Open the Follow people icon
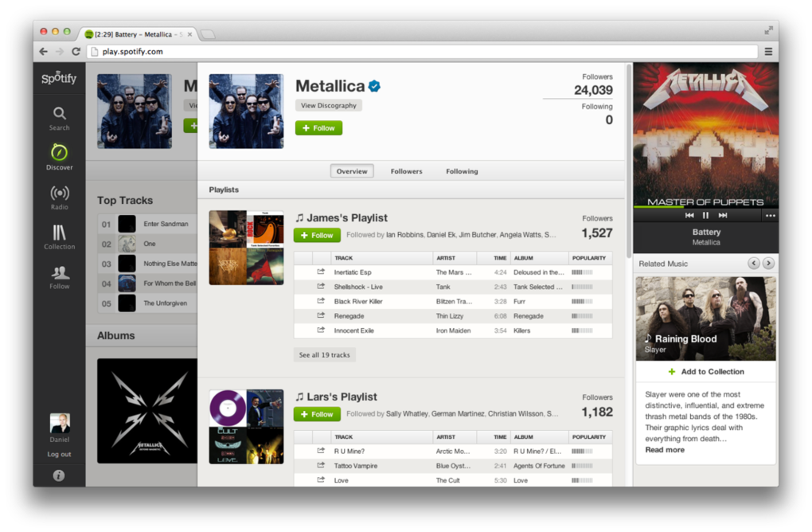 [59, 277]
